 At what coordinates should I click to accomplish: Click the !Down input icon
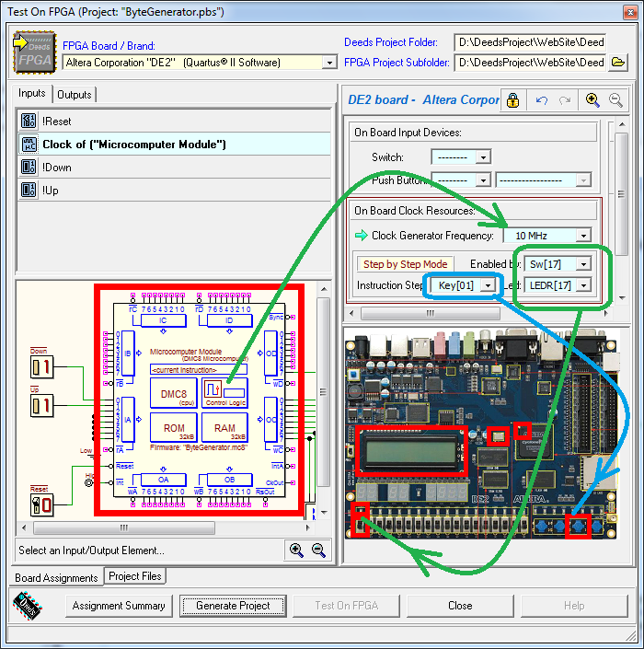pyautogui.click(x=29, y=167)
